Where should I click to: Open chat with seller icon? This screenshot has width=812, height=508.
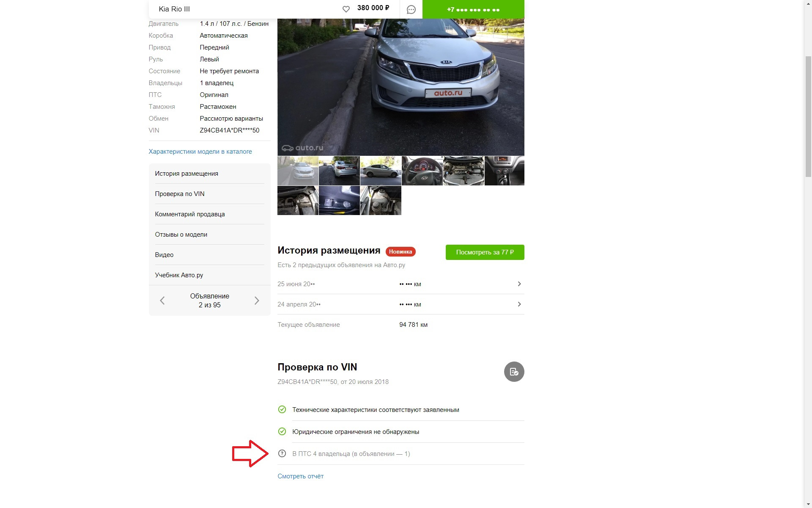click(x=411, y=9)
